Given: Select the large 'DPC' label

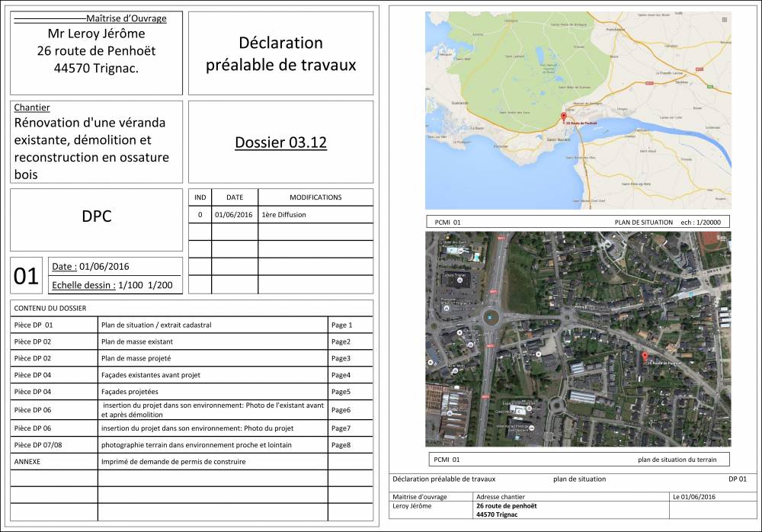Looking at the screenshot, I should tap(97, 216).
